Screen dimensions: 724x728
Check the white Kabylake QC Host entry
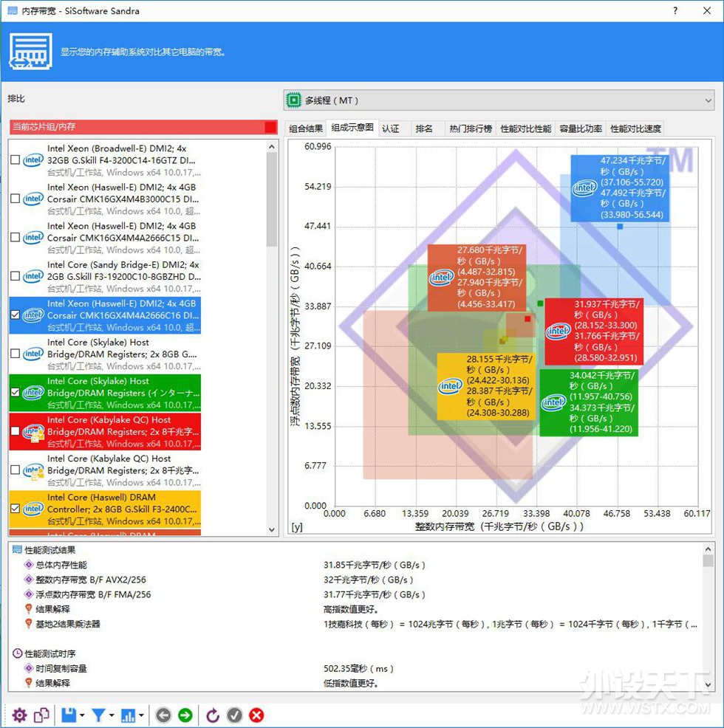[x=15, y=470]
